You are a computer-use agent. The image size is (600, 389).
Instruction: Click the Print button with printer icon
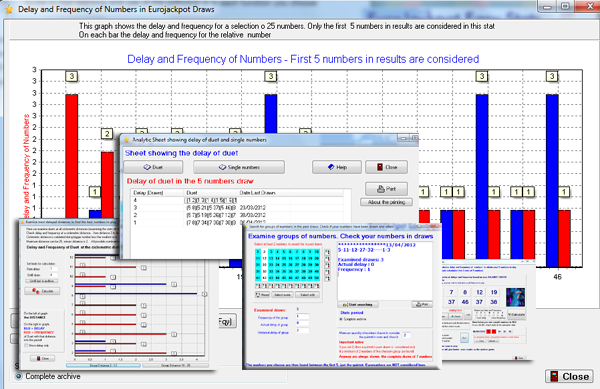click(x=386, y=189)
